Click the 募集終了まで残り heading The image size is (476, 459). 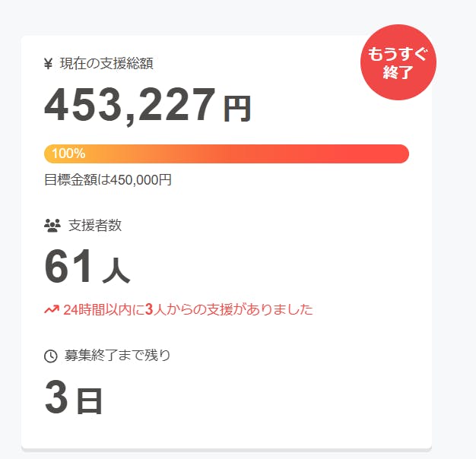click(118, 355)
